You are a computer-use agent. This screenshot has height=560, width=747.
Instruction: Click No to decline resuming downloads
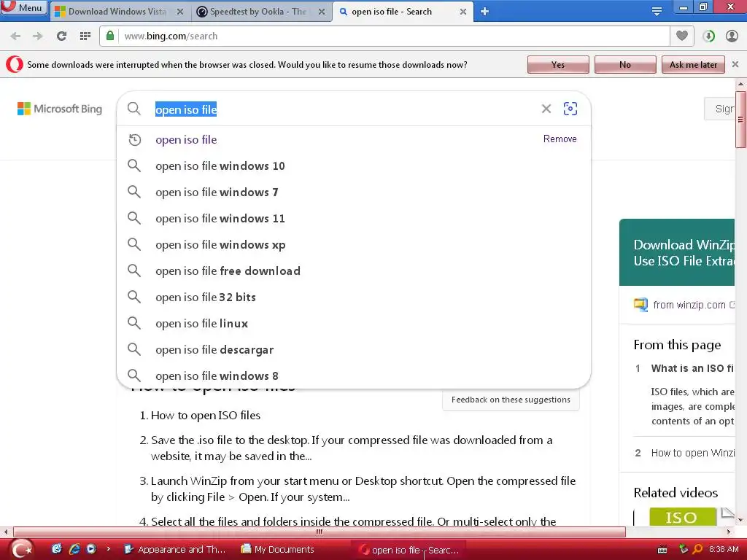[x=625, y=65]
